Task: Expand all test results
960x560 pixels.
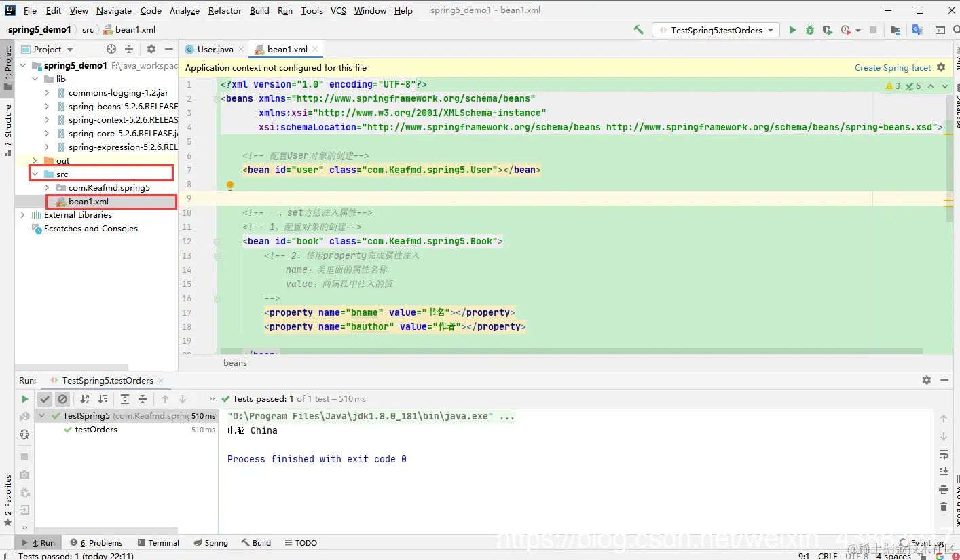Action: pyautogui.click(x=125, y=399)
